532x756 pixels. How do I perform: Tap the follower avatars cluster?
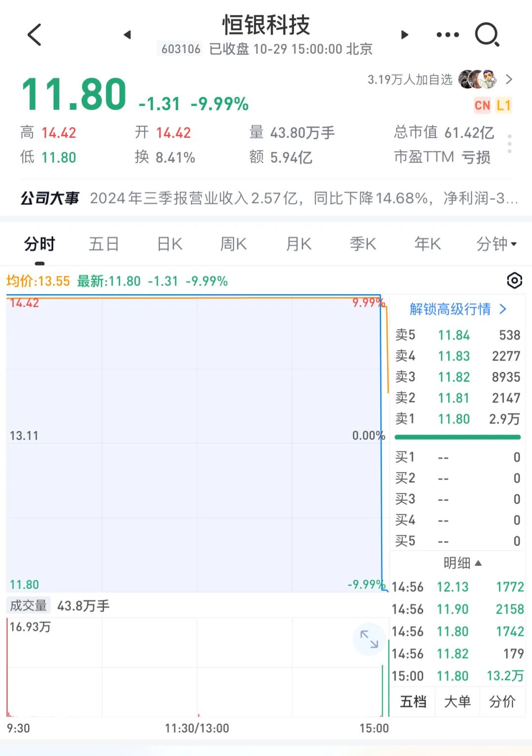pyautogui.click(x=477, y=79)
